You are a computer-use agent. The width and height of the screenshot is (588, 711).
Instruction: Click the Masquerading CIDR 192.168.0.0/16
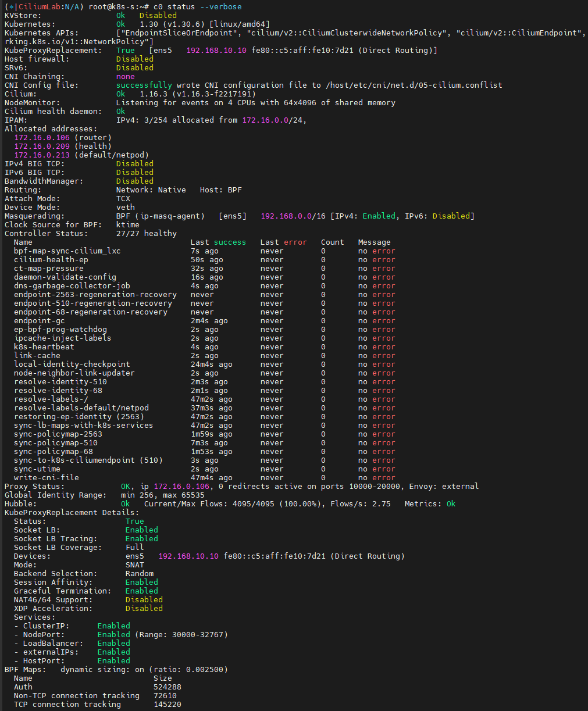point(293,216)
